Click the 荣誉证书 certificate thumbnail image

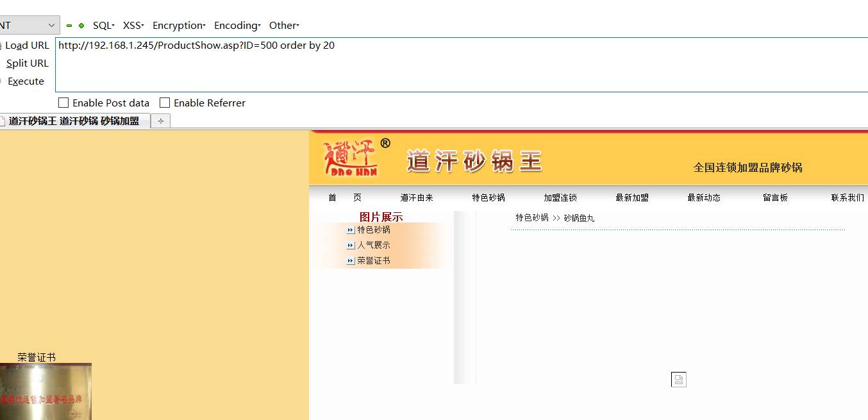(x=46, y=391)
